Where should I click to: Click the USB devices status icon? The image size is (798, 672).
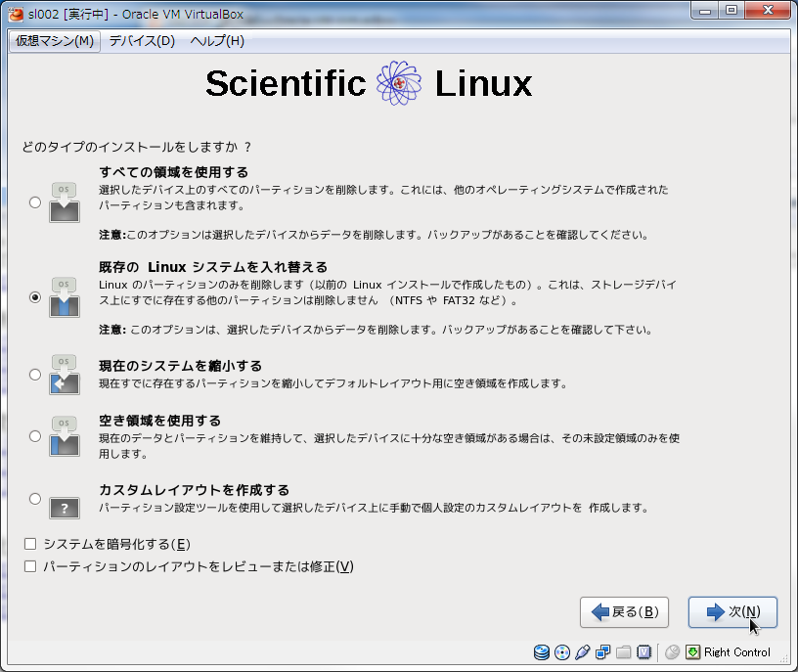click(x=582, y=652)
